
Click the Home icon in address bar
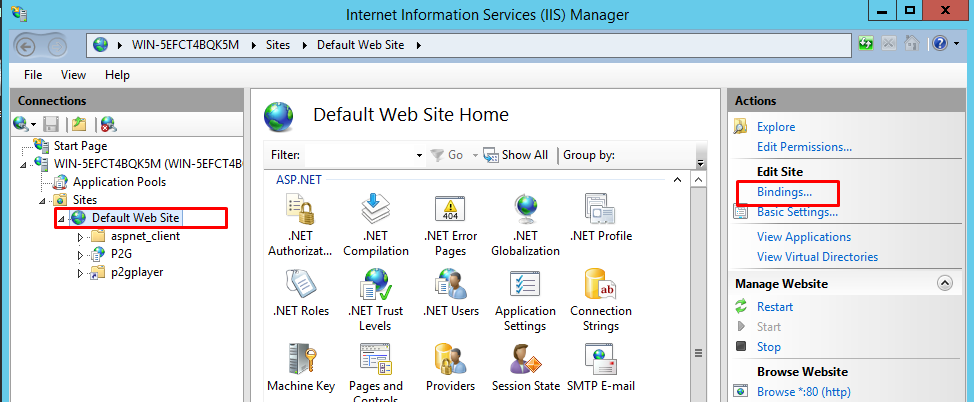pos(912,43)
